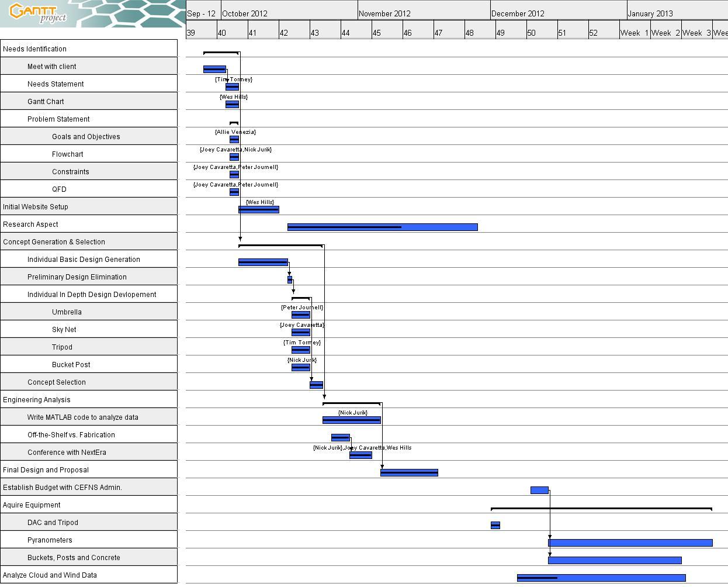Select the Flowchart task name
This screenshot has width=728, height=587.
click(67, 154)
